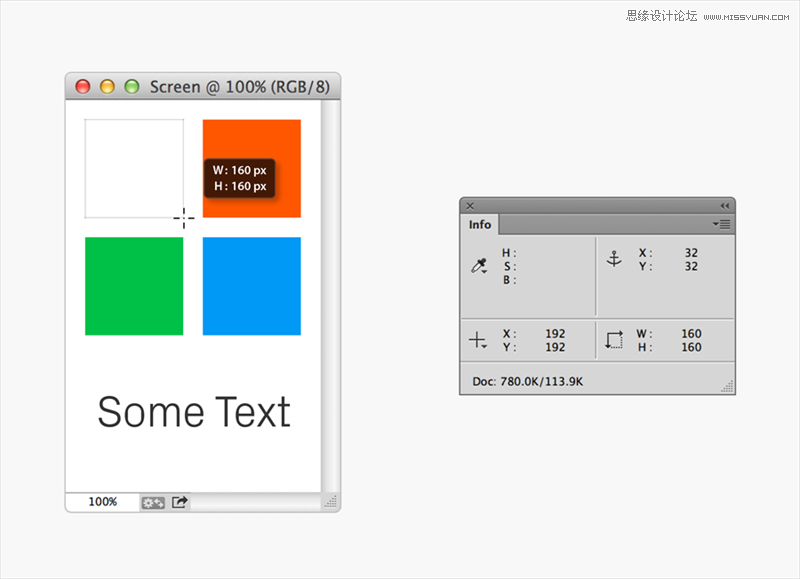
Task: Click the white selected square in canvas
Action: [x=134, y=168]
